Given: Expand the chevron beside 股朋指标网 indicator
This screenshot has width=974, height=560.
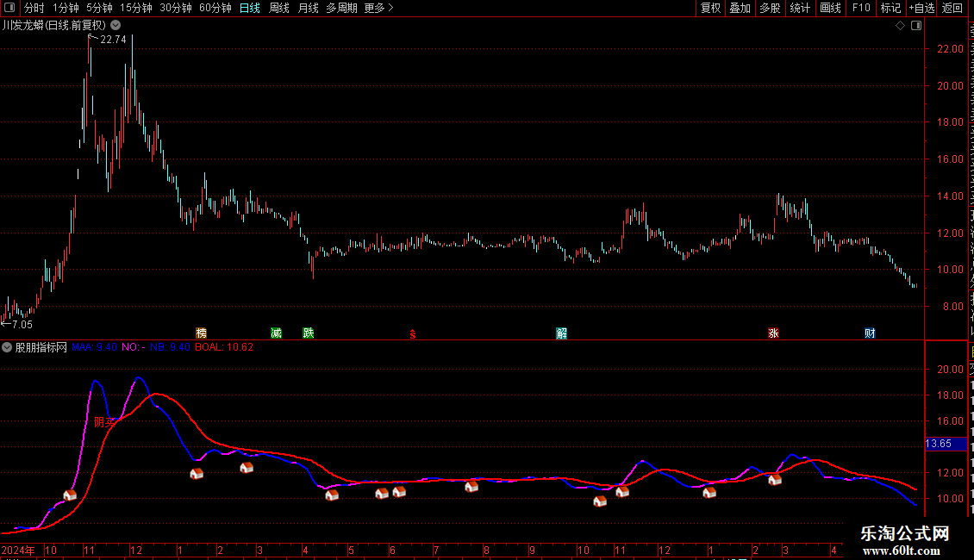Looking at the screenshot, I should click(x=7, y=348).
